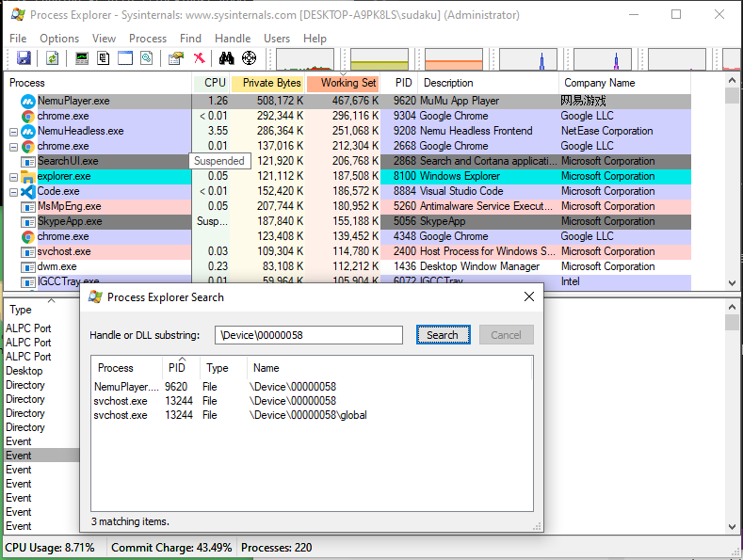Image resolution: width=743 pixels, height=560 pixels.
Task: Sort by Private Bytes column header
Action: (267, 83)
